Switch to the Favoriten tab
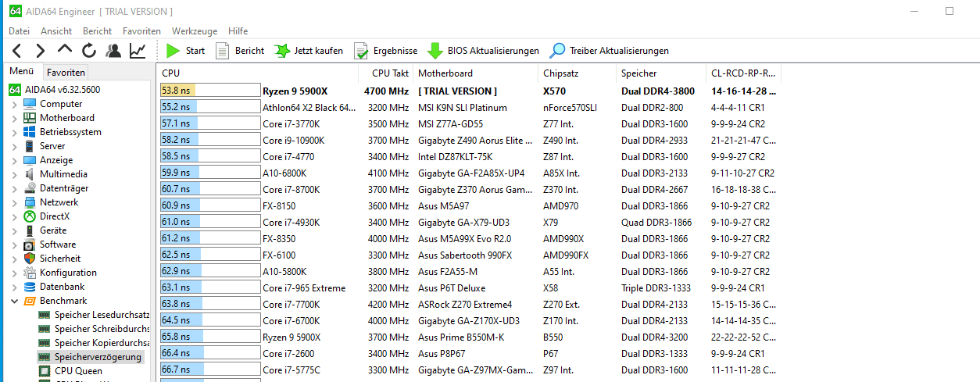 66,73
